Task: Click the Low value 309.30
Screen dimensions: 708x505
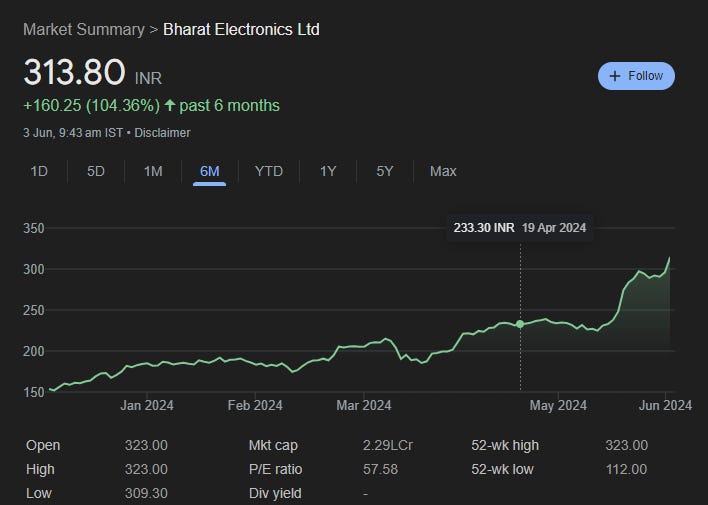Action: (146, 493)
